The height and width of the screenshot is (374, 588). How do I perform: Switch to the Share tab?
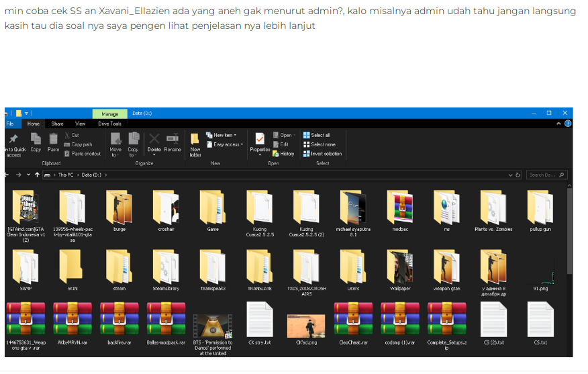click(57, 124)
